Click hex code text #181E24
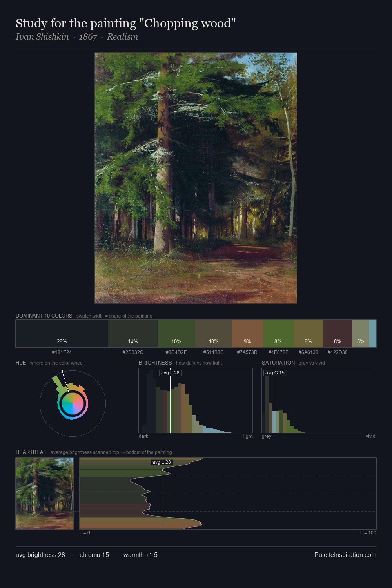 pos(62,352)
